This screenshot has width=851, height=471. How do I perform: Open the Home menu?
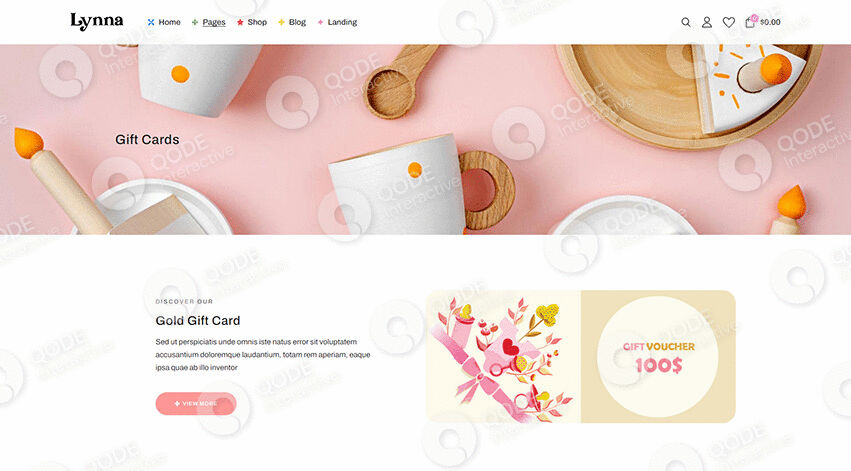click(169, 22)
